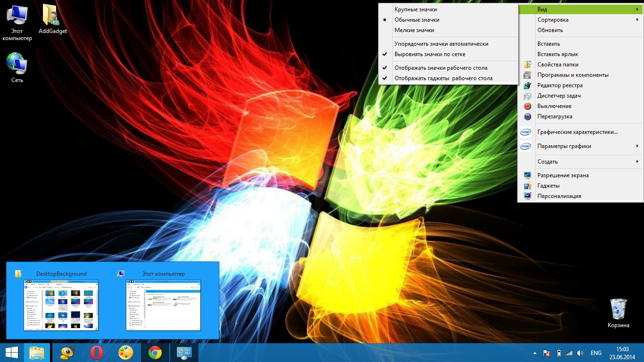The image size is (644, 362).
Task: Click the Control Panel taskbar icon
Action: tap(184, 353)
